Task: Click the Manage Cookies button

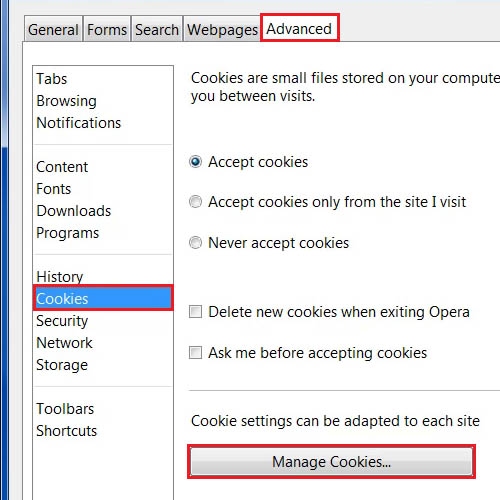Action: [x=331, y=461]
